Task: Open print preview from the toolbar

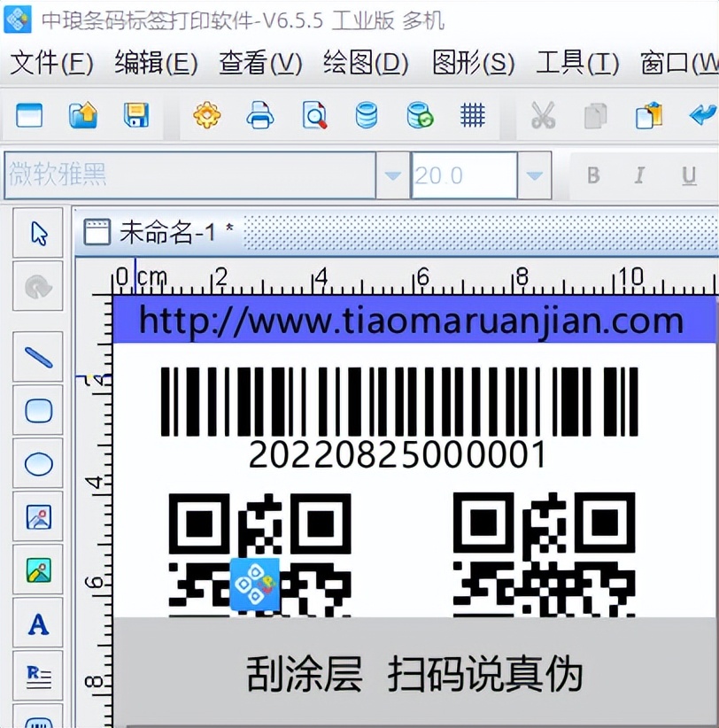Action: point(313,115)
